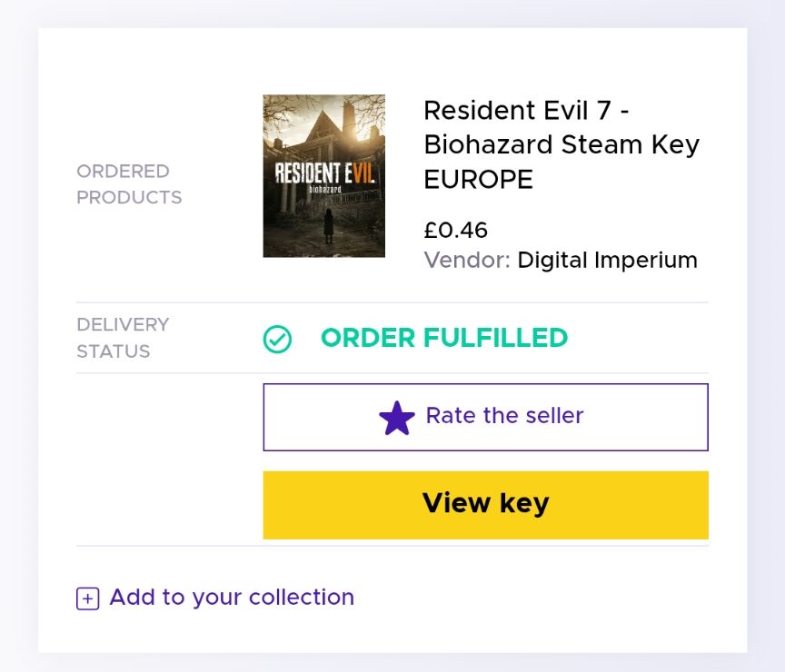Click the Biohazard Steam Key title line
The image size is (785, 672).
tap(561, 145)
